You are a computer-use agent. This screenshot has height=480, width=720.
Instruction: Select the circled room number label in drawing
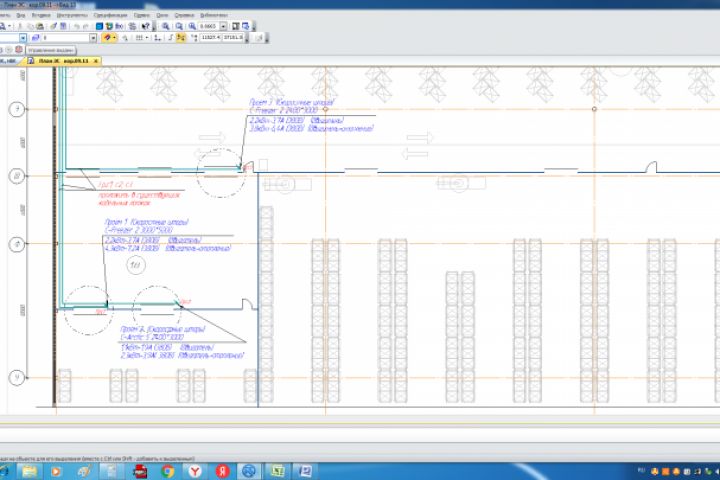(x=135, y=265)
